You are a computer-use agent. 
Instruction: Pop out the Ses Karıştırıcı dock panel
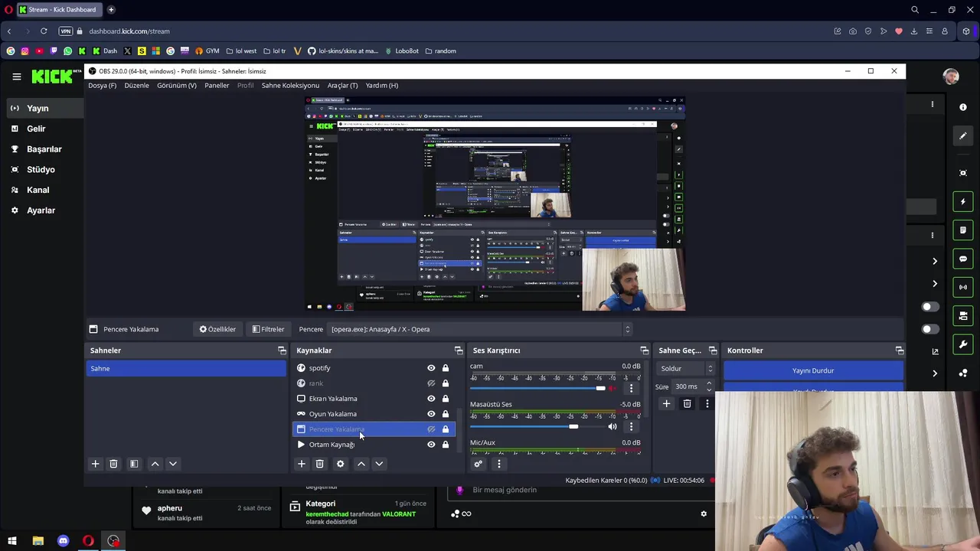click(x=644, y=350)
